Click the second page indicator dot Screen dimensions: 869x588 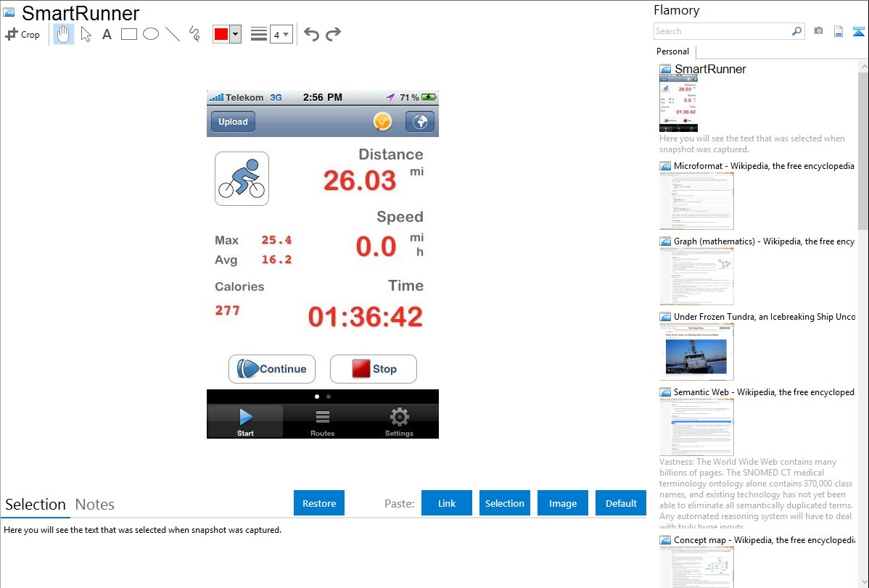pos(329,397)
